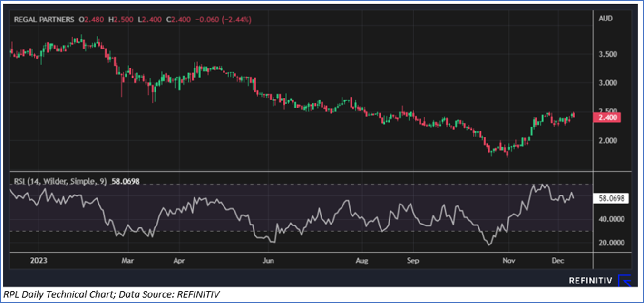Click the AUD currency label
This screenshot has height=303, width=644.
coord(606,19)
